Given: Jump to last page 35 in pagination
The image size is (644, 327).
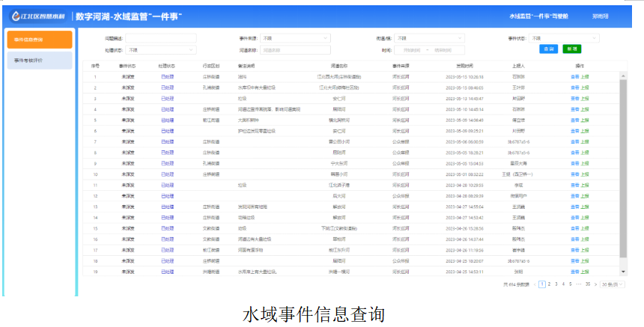Looking at the screenshot, I should click(x=587, y=284).
